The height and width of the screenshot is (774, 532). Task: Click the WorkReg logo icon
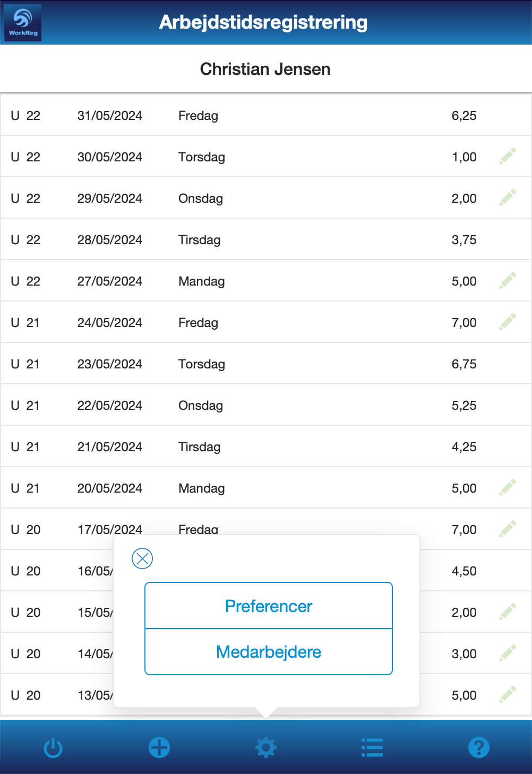click(x=23, y=23)
